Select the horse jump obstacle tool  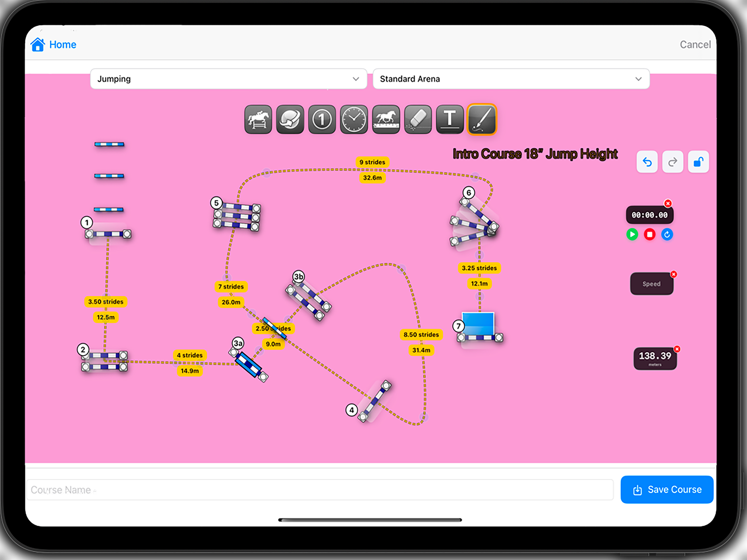tap(258, 119)
